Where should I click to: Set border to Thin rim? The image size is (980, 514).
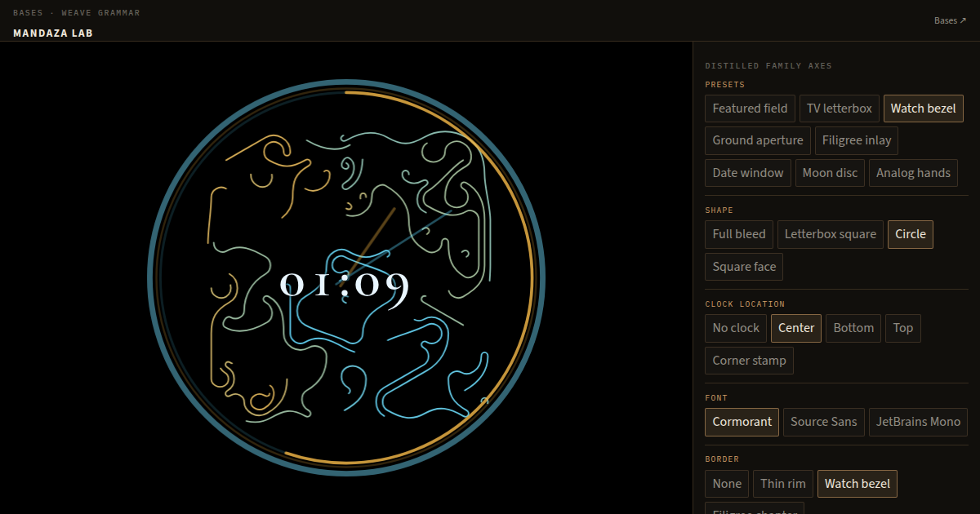pyautogui.click(x=783, y=484)
